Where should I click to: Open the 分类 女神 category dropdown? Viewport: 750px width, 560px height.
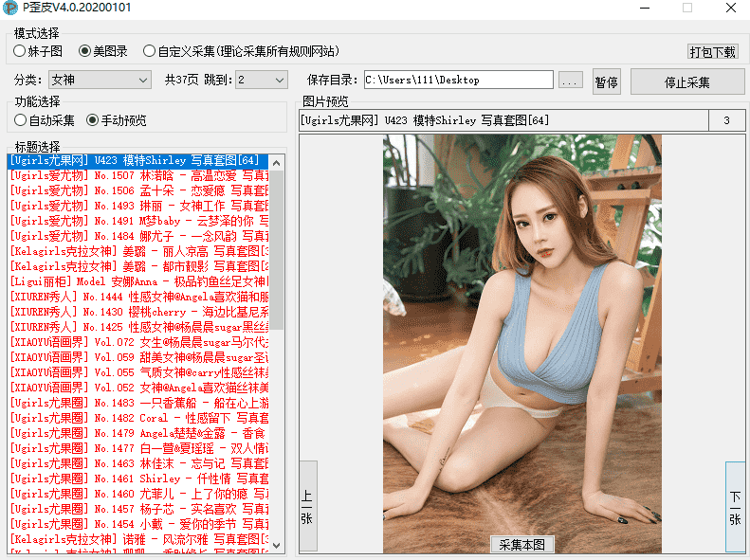[100, 80]
